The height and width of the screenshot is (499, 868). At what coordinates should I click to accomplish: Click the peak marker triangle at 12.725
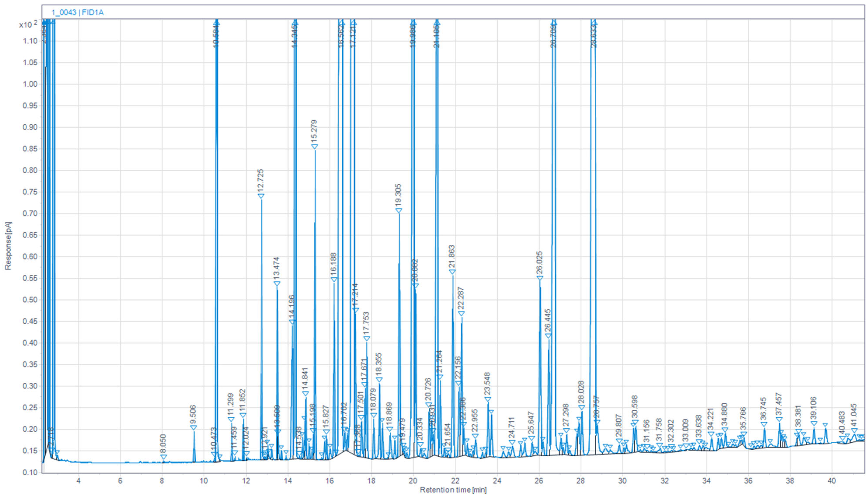pyautogui.click(x=261, y=196)
